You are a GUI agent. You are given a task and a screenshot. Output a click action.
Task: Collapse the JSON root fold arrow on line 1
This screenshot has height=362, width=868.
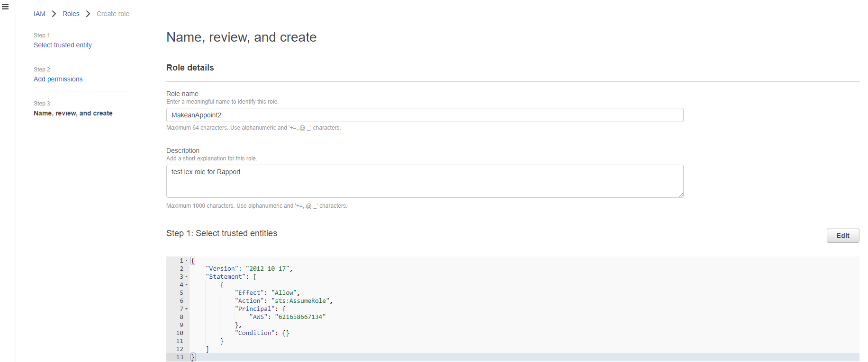[187, 261]
